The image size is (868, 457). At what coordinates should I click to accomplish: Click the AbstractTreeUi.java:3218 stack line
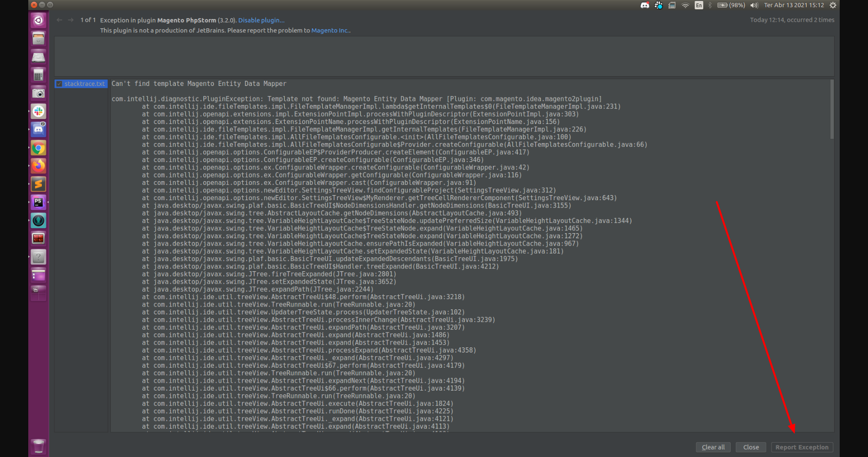[x=303, y=297]
